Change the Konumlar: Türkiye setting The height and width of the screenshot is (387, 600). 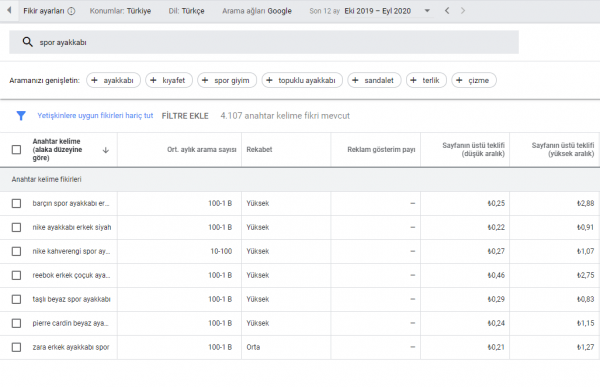tap(120, 11)
